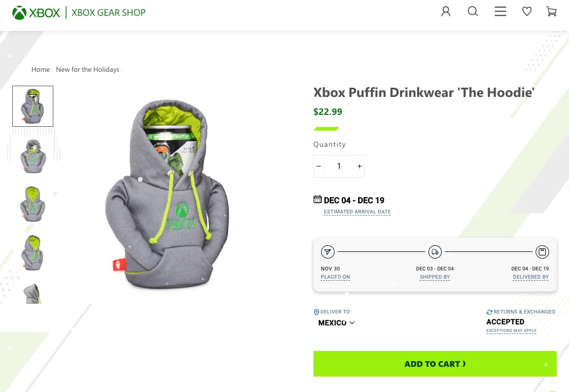Image resolution: width=569 pixels, height=392 pixels.
Task: Click the search magnifier icon
Action: (x=473, y=11)
